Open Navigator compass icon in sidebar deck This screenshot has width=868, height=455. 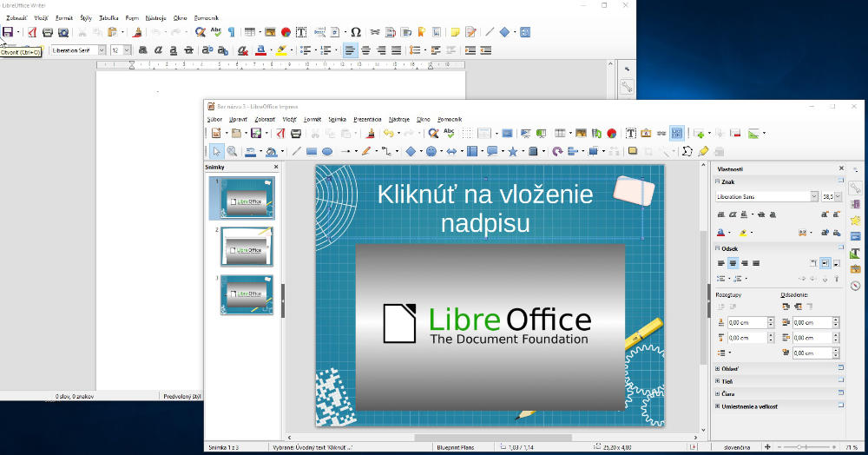tap(856, 286)
